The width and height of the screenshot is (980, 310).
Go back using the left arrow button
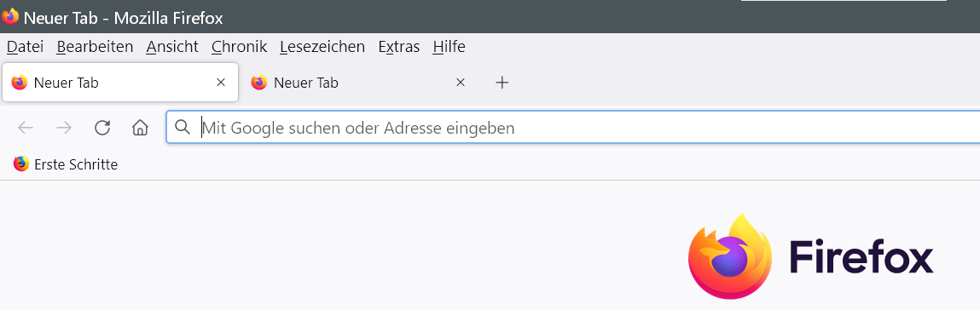[25, 128]
